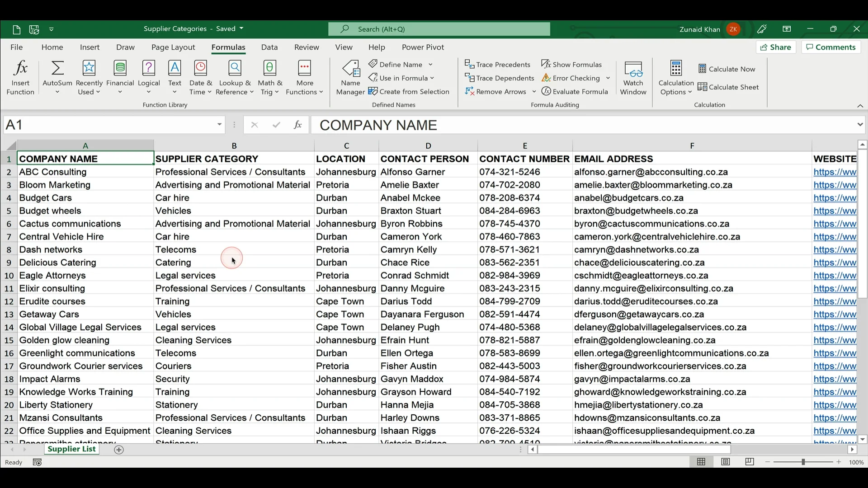This screenshot has height=488, width=868.
Task: Switch to Page Break Preview in the status bar
Action: click(750, 462)
